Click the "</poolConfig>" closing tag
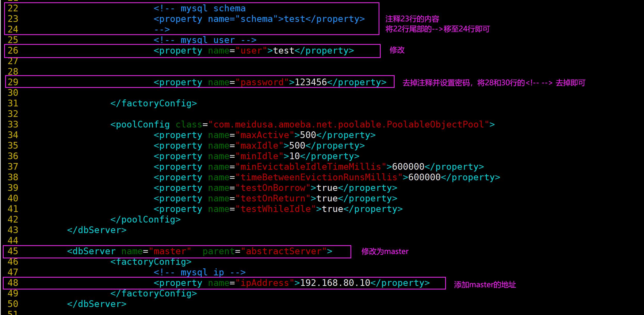Image resolution: width=644 pixels, height=315 pixels. click(x=145, y=220)
